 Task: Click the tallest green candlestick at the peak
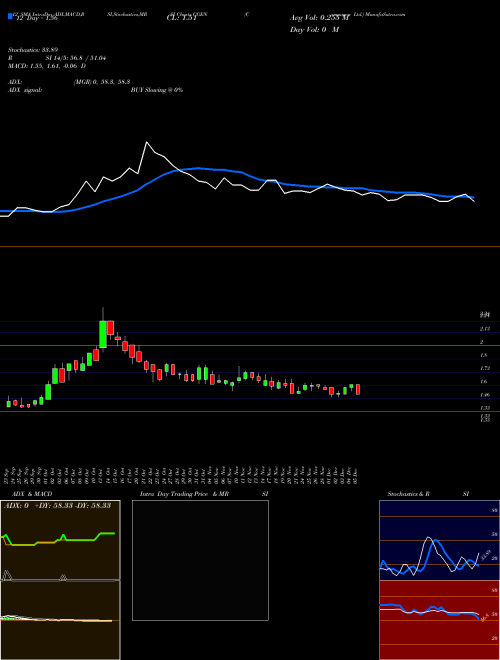[x=103, y=334]
